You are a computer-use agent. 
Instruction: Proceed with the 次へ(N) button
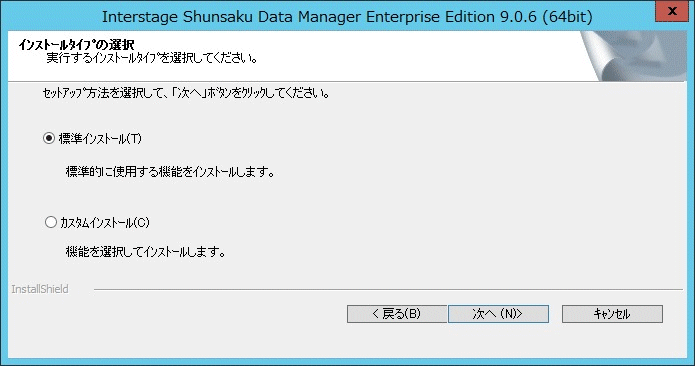[498, 314]
